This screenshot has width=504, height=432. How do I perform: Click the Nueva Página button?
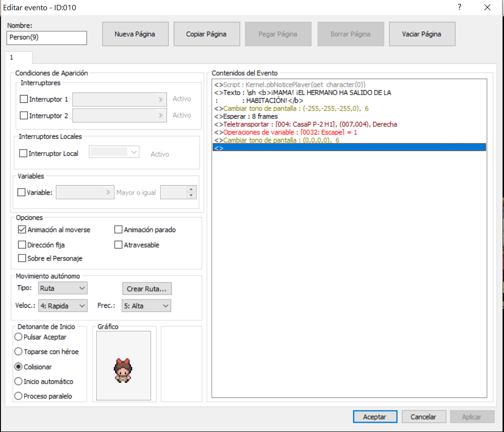click(x=135, y=34)
